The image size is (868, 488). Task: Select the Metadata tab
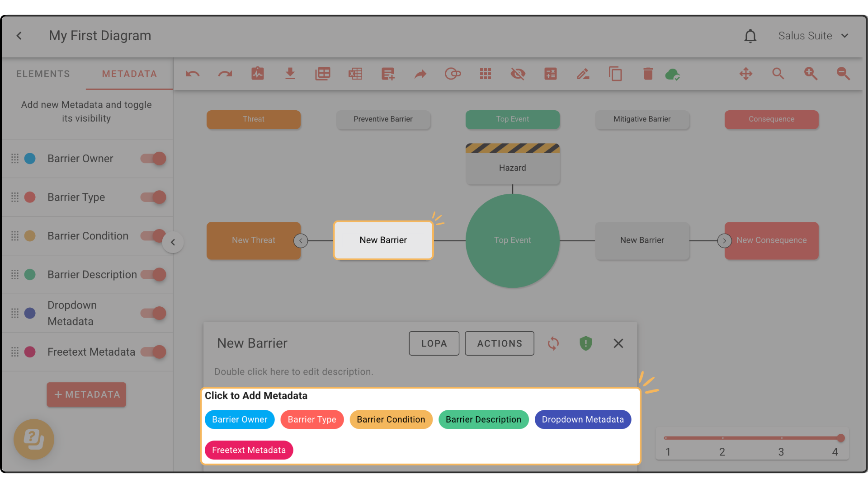[x=129, y=74]
